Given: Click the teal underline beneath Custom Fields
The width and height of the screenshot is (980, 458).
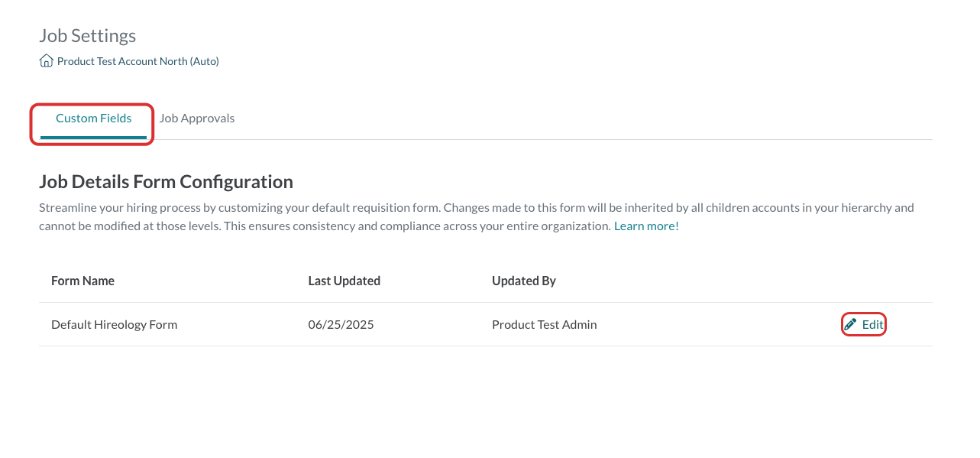Looking at the screenshot, I should tap(93, 138).
